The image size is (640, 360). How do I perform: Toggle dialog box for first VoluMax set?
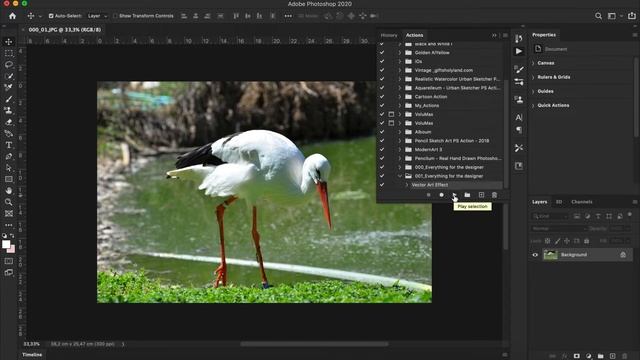pyautogui.click(x=391, y=114)
